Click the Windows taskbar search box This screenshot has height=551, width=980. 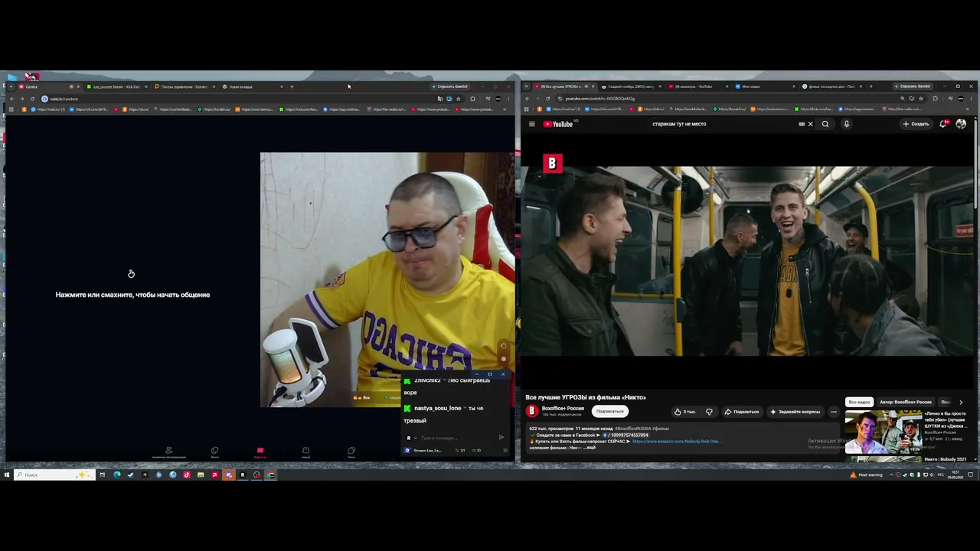(54, 475)
